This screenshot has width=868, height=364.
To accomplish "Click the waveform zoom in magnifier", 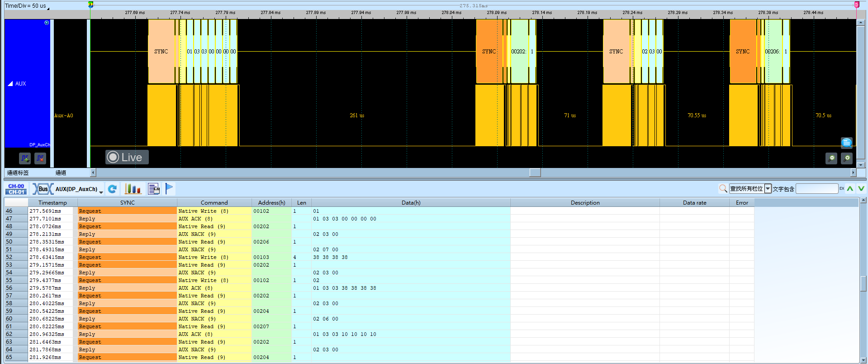I will (847, 158).
